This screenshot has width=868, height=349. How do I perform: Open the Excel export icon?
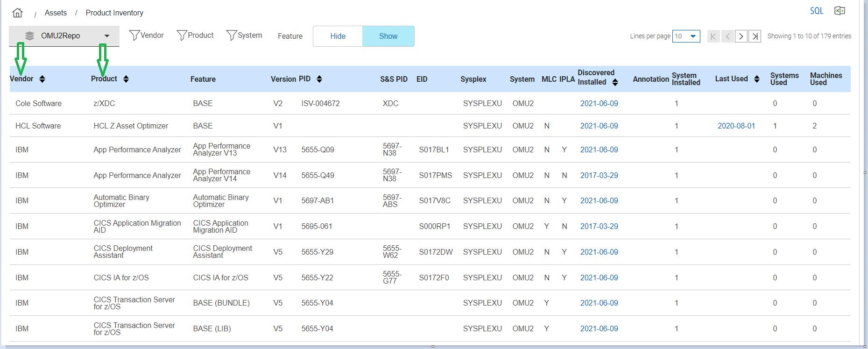pyautogui.click(x=840, y=11)
